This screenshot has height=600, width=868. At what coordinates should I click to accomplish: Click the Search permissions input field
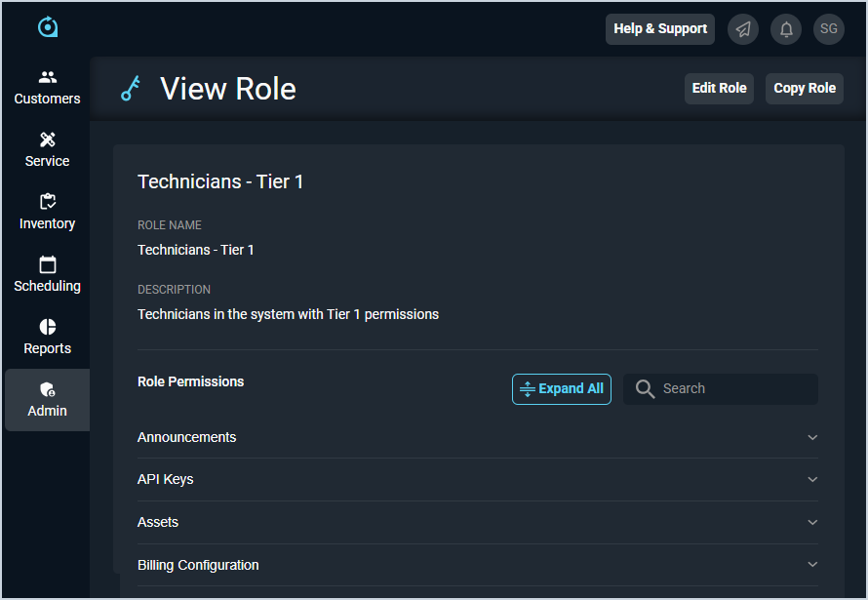(720, 389)
